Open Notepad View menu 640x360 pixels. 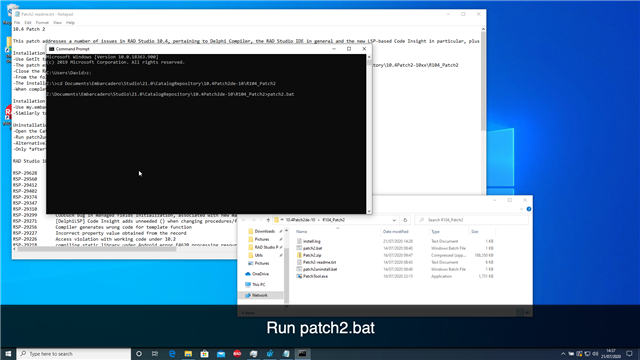click(x=58, y=22)
